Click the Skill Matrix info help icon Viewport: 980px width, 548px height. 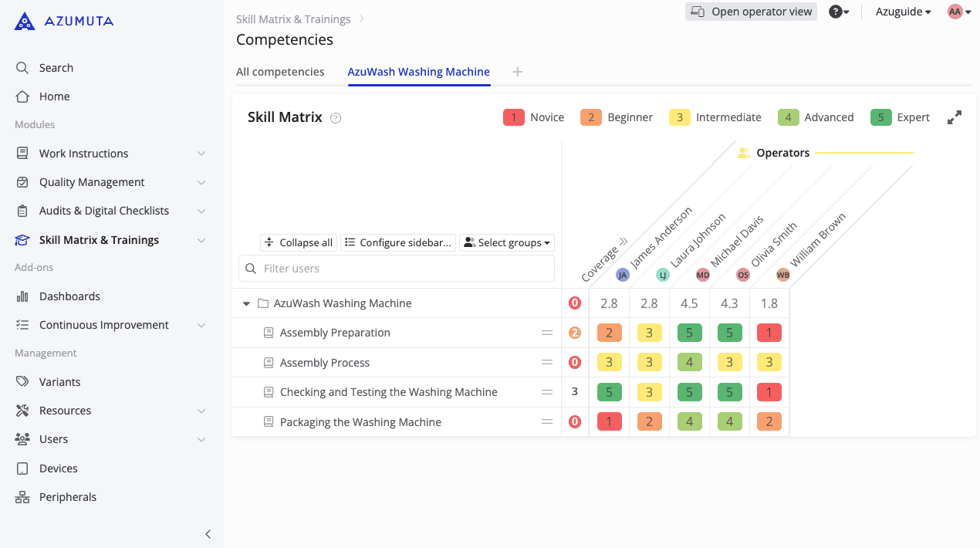point(336,118)
